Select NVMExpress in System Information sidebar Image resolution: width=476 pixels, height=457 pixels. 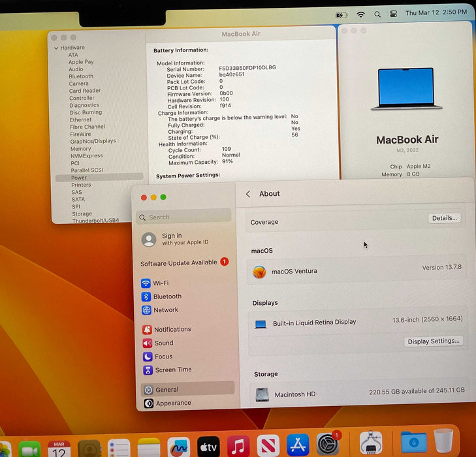point(87,155)
